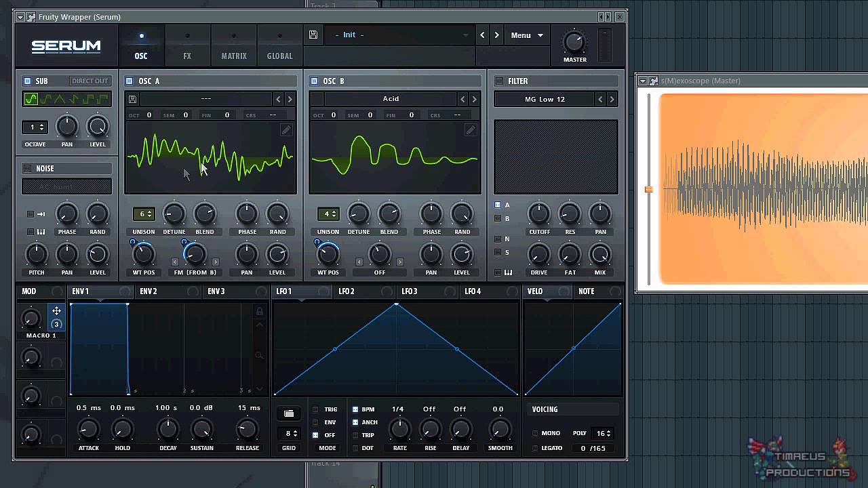The height and width of the screenshot is (488, 868).
Task: Open OSC B wavetable editor pencil
Action: pyautogui.click(x=471, y=130)
